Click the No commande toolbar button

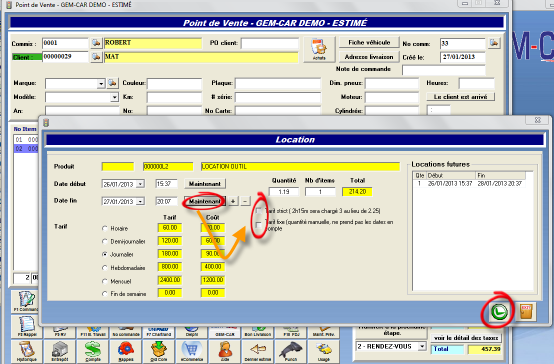point(126,332)
